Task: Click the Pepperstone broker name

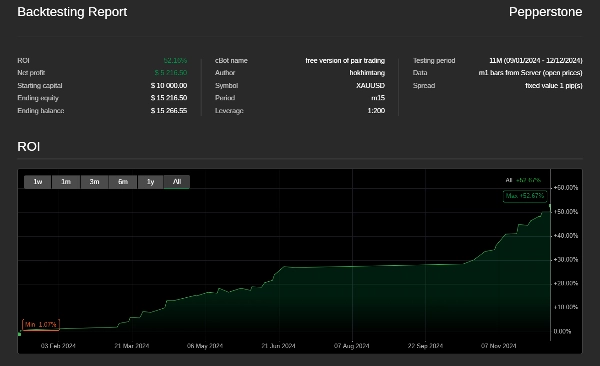Action: (545, 12)
